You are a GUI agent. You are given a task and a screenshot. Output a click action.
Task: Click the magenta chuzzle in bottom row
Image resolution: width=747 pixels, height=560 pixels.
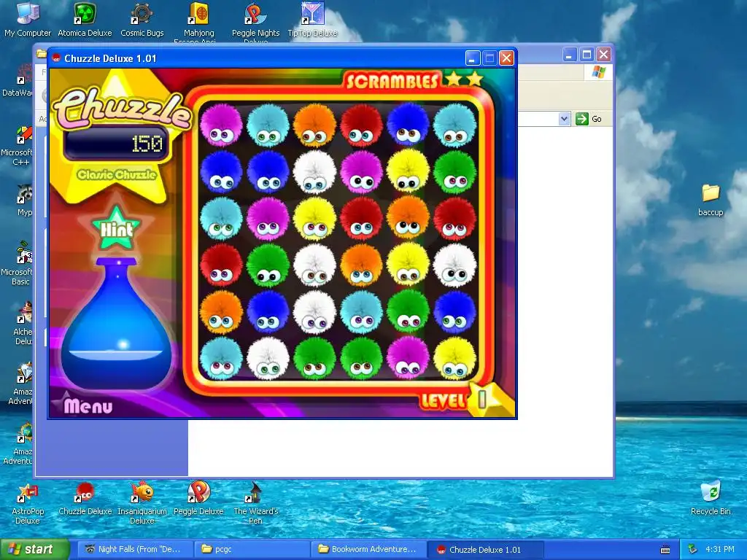point(408,358)
